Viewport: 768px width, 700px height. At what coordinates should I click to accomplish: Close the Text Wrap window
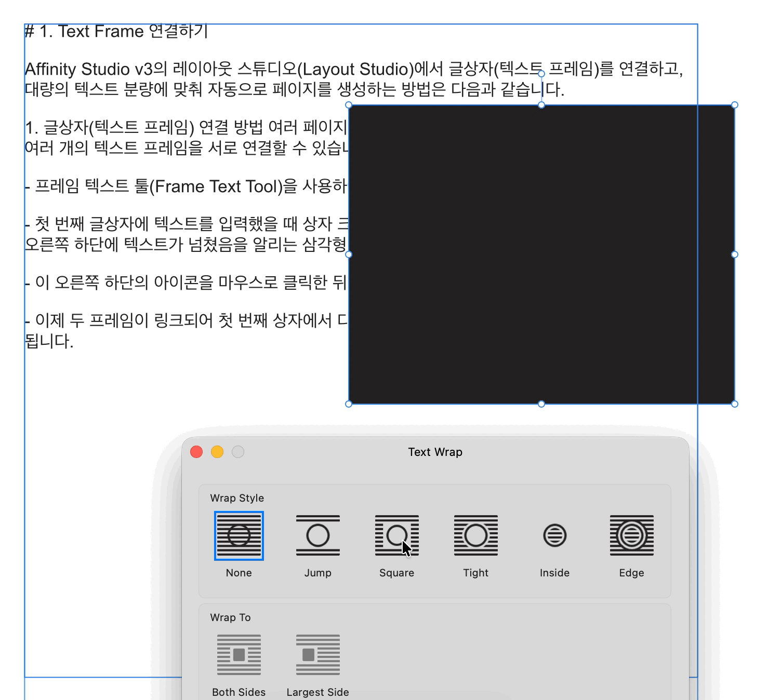point(196,452)
